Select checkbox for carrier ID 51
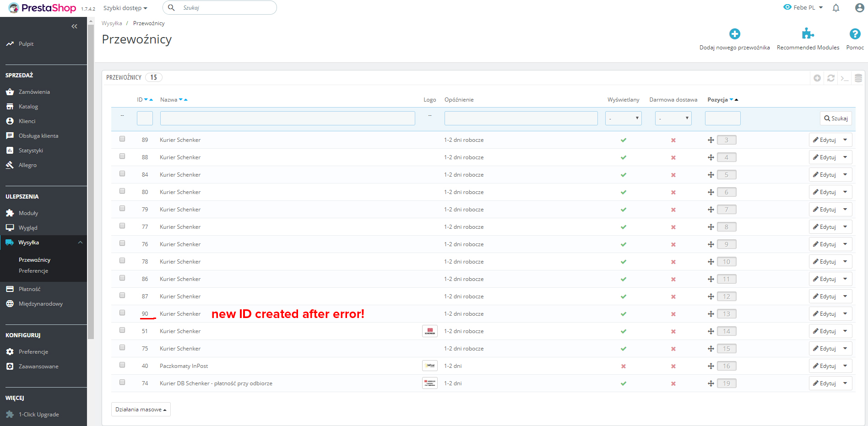 [122, 330]
